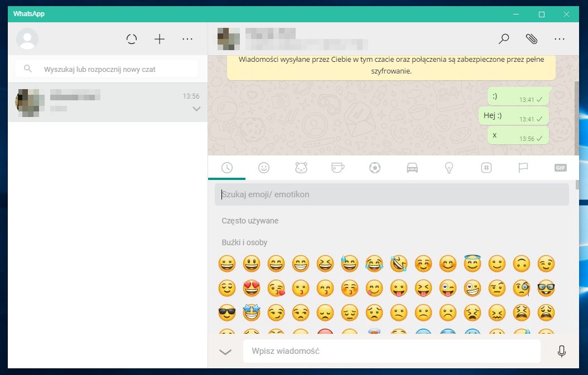Insert the monocle face emoji
This screenshot has height=375, width=588.
click(522, 288)
